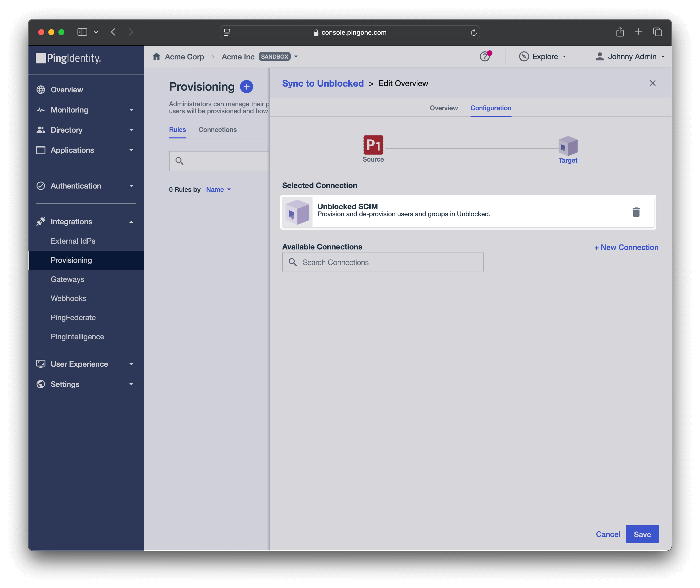Open the Acme Inc environment dropdown
700x588 pixels.
[x=296, y=57]
